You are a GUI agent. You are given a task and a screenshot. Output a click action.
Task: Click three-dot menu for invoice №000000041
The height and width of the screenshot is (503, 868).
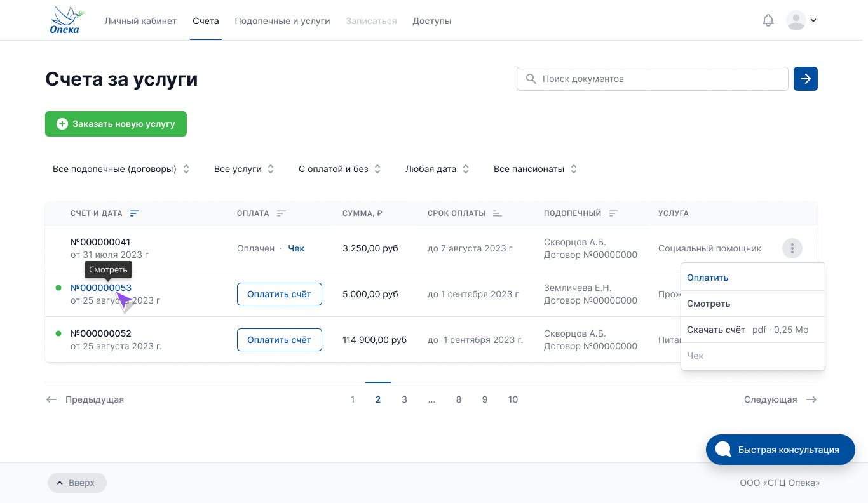coord(792,248)
